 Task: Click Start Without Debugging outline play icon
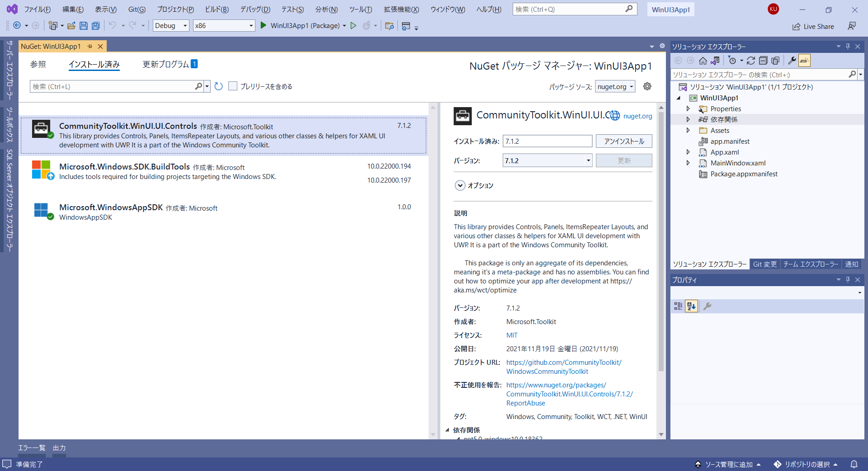354,26
